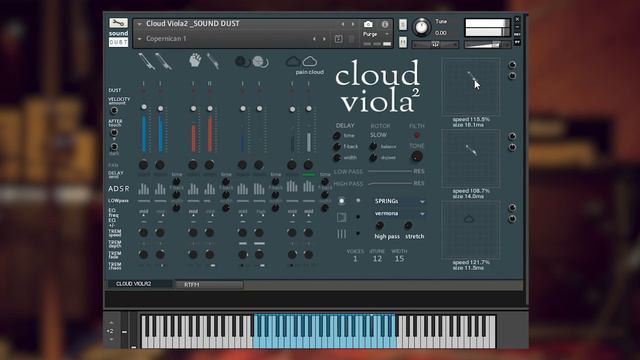The width and height of the screenshot is (640, 360).
Task: Switch to the RTFM tab
Action: [209, 284]
